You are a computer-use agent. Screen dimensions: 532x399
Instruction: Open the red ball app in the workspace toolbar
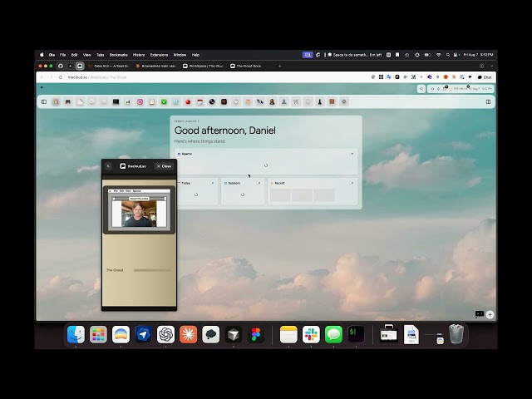[x=188, y=101]
